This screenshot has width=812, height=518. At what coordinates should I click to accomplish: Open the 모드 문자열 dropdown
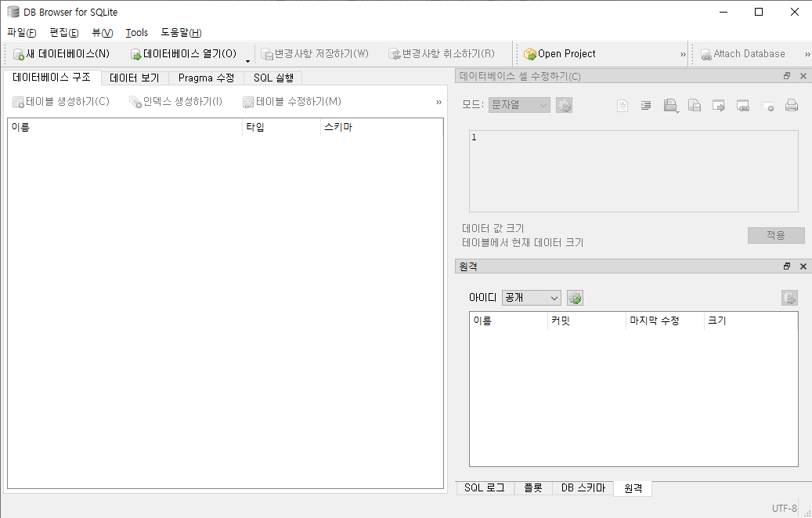(x=519, y=105)
